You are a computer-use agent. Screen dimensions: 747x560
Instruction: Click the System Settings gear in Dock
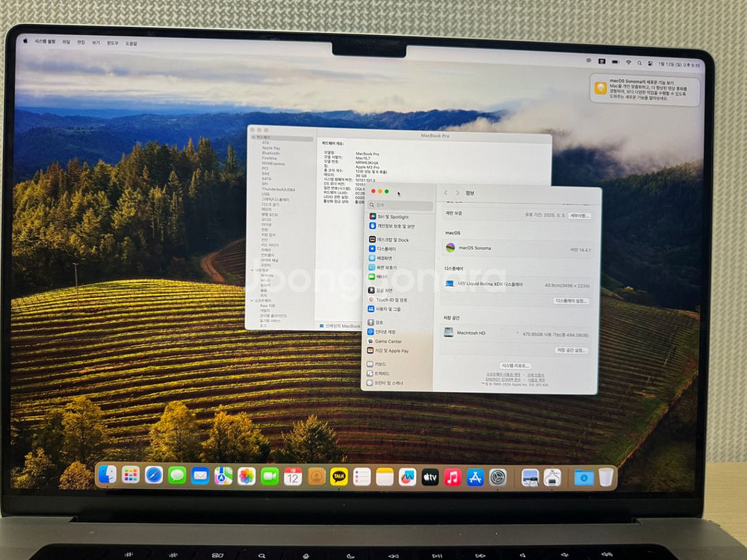498,476
